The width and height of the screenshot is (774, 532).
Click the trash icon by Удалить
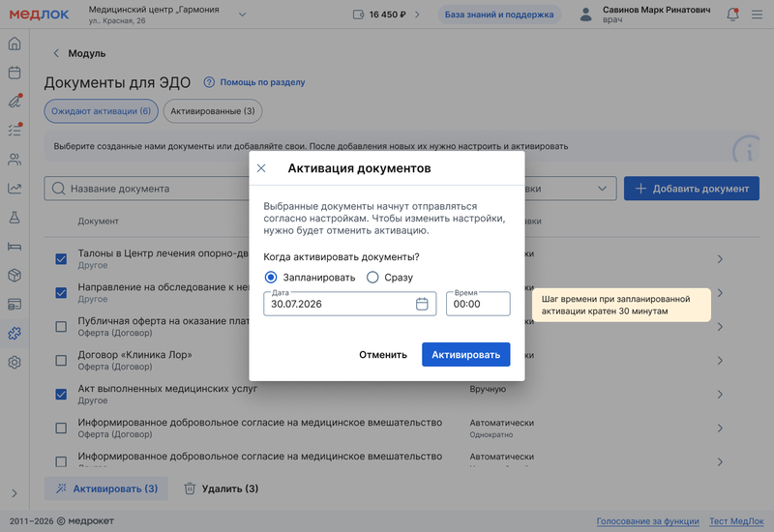tap(190, 488)
